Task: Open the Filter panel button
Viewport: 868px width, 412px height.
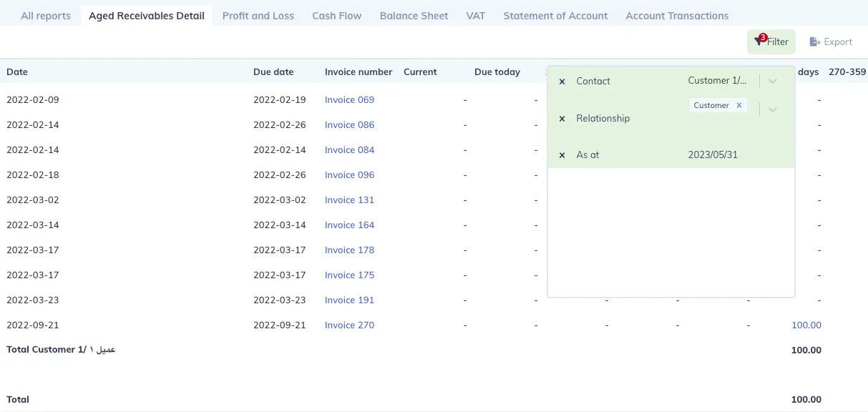Action: click(x=771, y=42)
